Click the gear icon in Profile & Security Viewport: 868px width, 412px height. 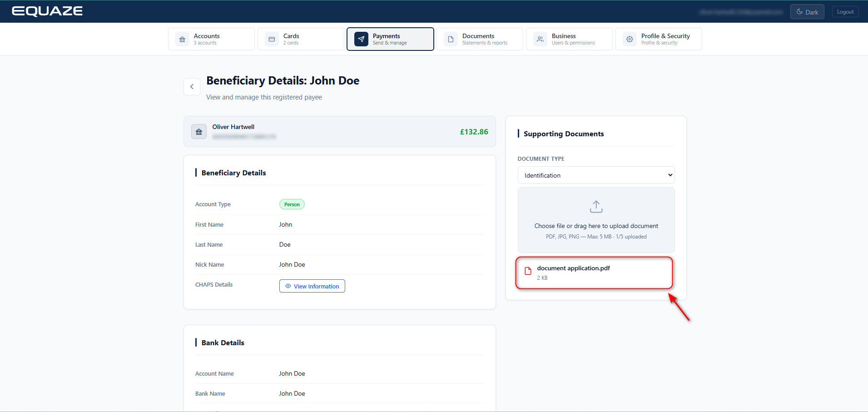(x=630, y=39)
